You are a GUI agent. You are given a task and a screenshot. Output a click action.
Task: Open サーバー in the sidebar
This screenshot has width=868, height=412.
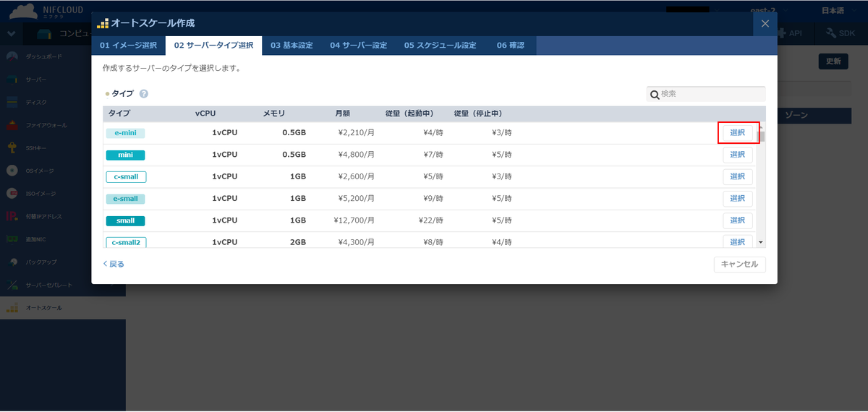36,80
